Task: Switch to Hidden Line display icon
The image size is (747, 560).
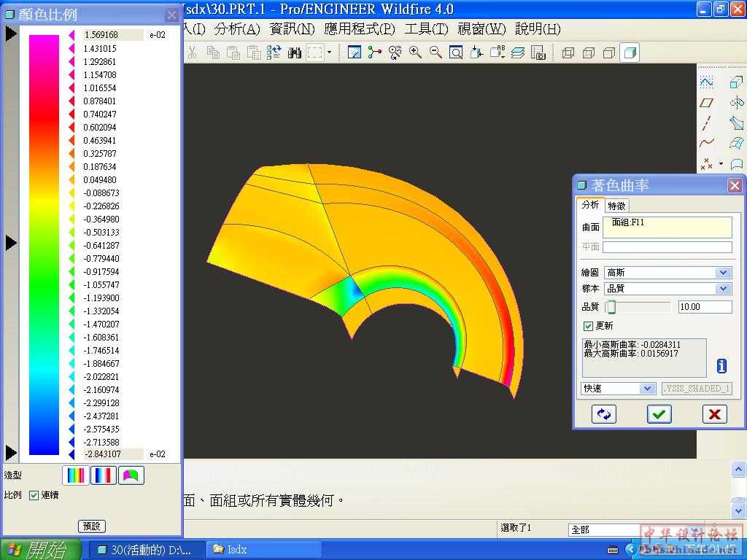Action: point(589,52)
